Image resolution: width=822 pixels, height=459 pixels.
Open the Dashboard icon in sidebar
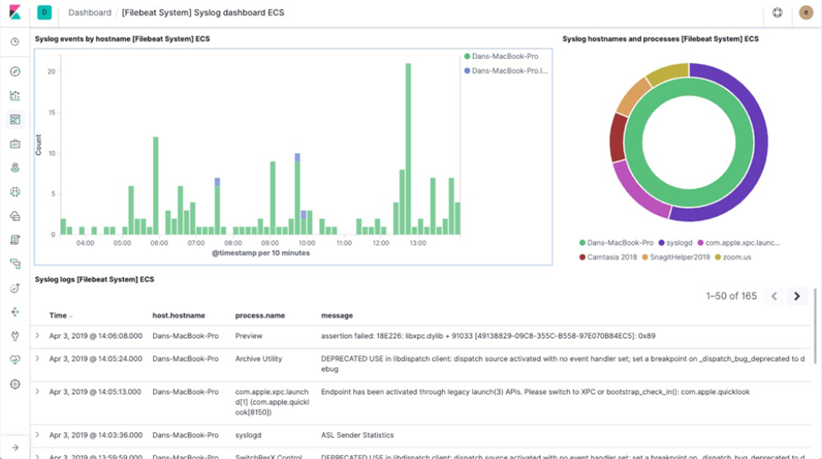15,119
